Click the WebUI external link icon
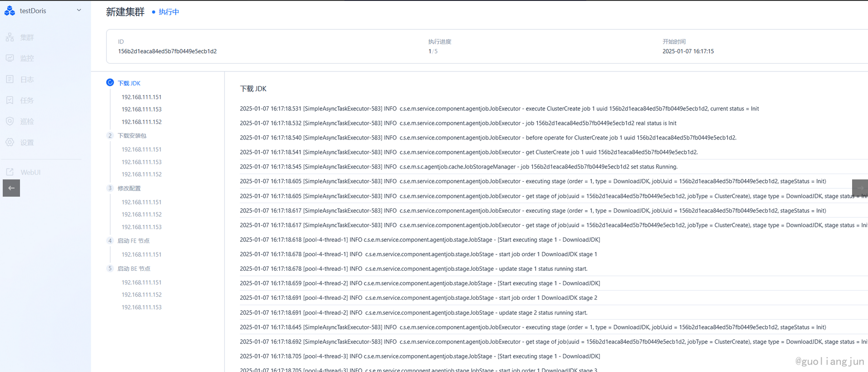Image resolution: width=868 pixels, height=372 pixels. point(10,172)
